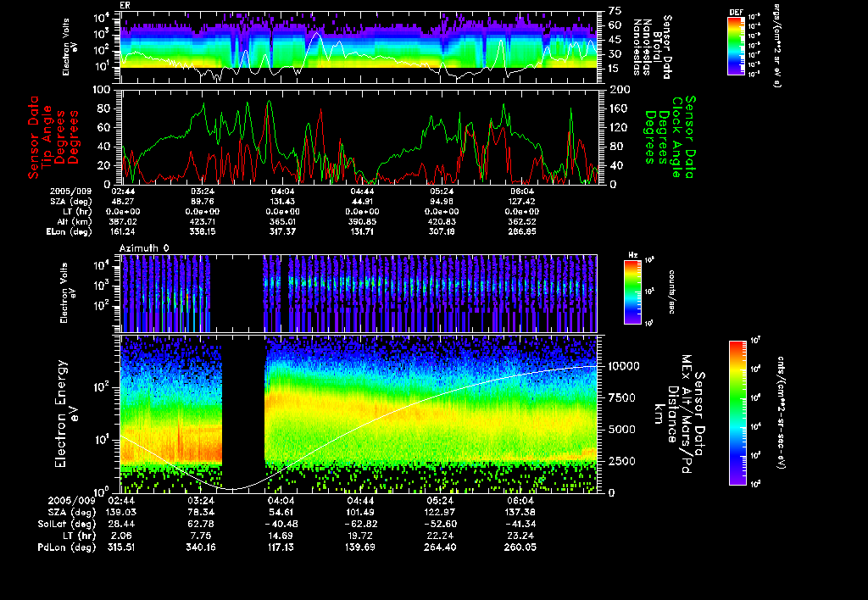
Task: Select LT value 23.24
Action: tap(520, 536)
